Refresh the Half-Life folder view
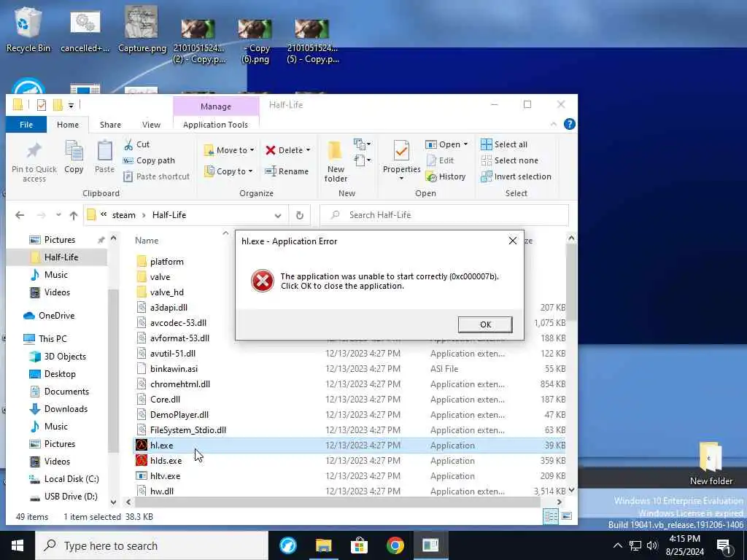747x560 pixels. (x=299, y=215)
